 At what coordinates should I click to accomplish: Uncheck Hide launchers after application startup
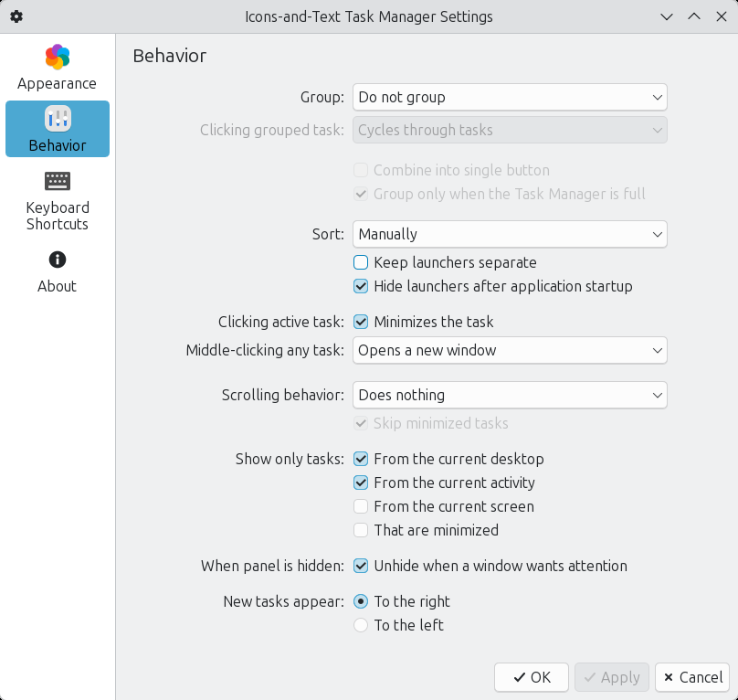361,286
